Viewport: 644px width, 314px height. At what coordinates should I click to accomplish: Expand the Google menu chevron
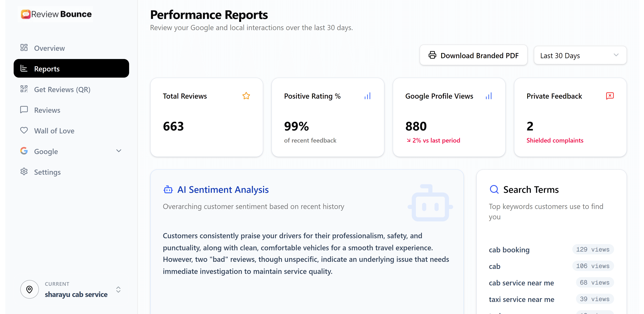119,151
